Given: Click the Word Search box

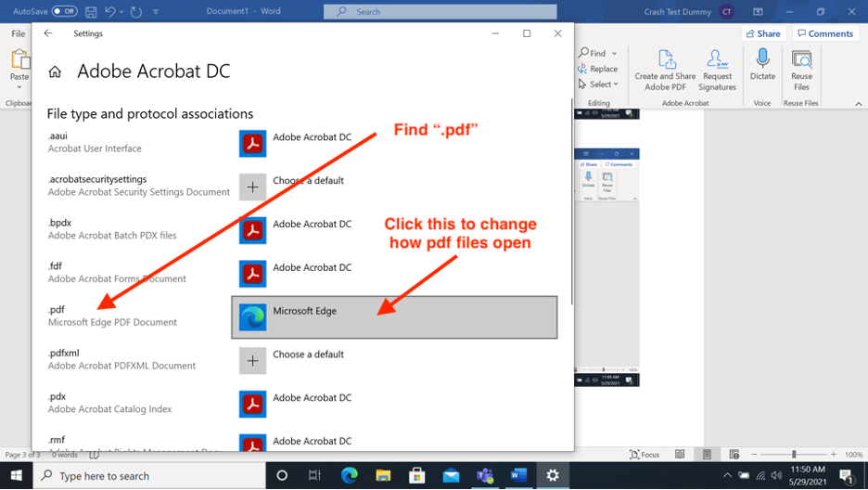Looking at the screenshot, I should pos(440,12).
